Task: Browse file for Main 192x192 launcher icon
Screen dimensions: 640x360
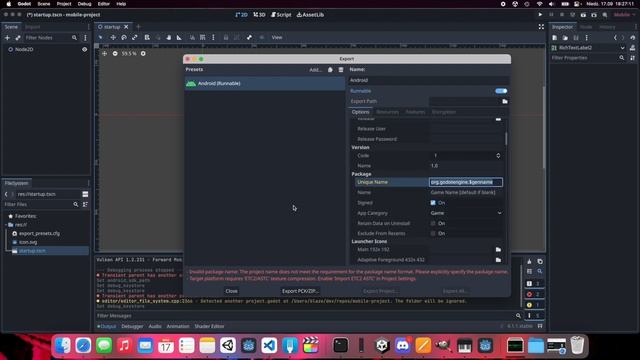Action: pyautogui.click(x=498, y=249)
